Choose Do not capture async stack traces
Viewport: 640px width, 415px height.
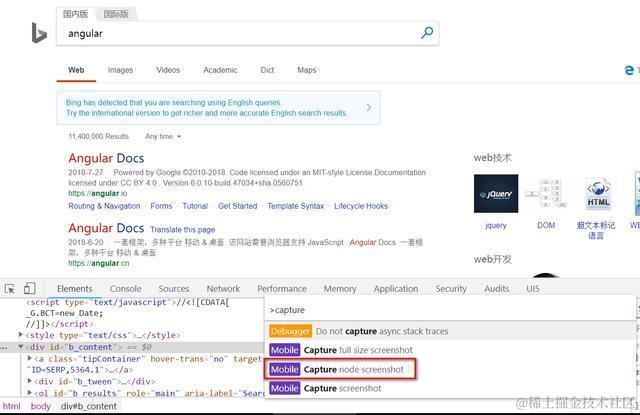coord(450,331)
